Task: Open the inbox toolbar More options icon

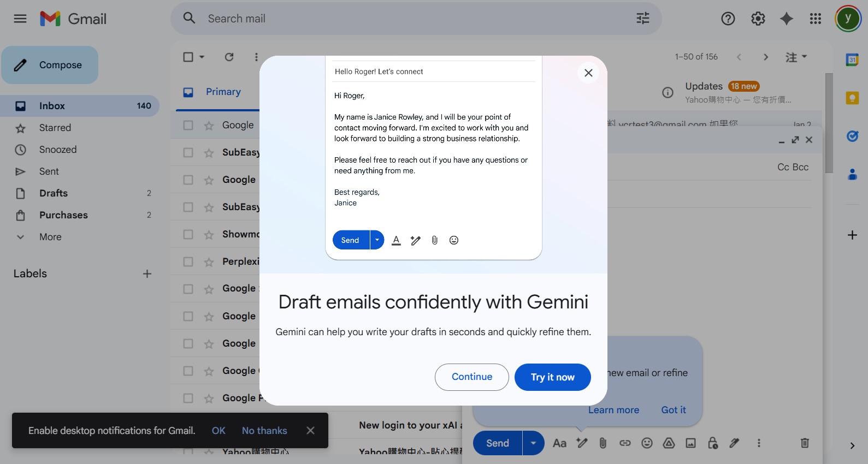Action: 256,57
